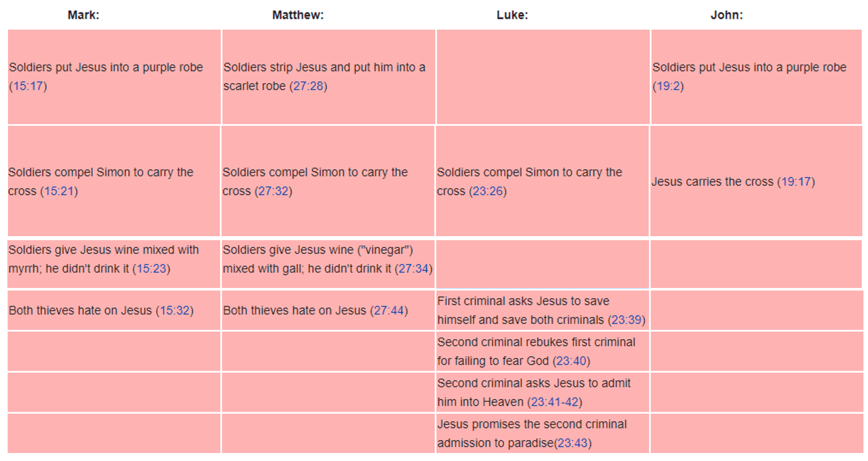
Task: Open the Matthew 27:32 verse link
Action: pyautogui.click(x=273, y=191)
